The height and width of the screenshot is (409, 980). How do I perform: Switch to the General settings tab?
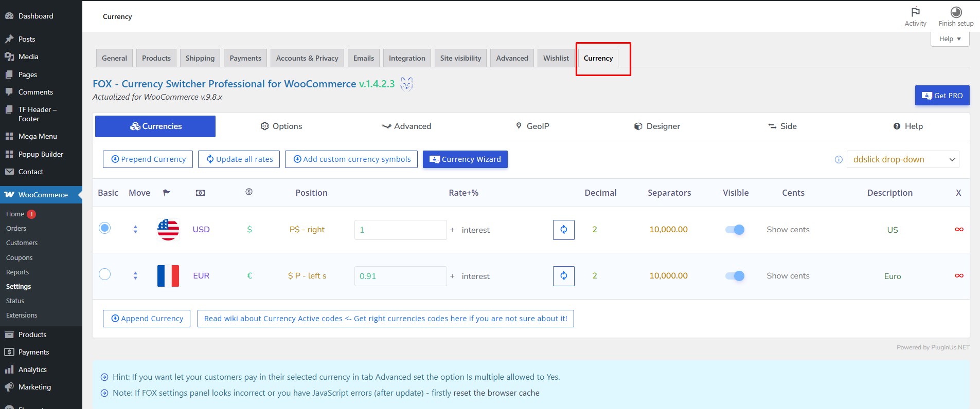click(x=114, y=58)
